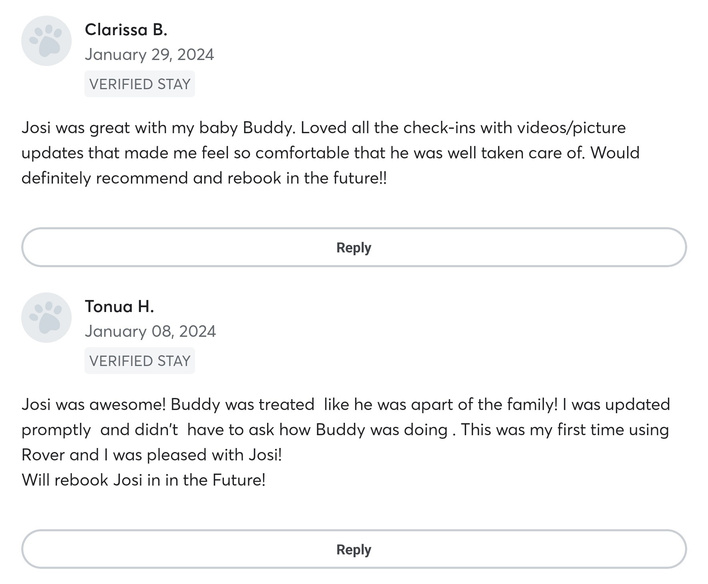The height and width of the screenshot is (584, 708).
Task: Click Verified Stay badge under Tonua H.
Action: [x=140, y=361]
